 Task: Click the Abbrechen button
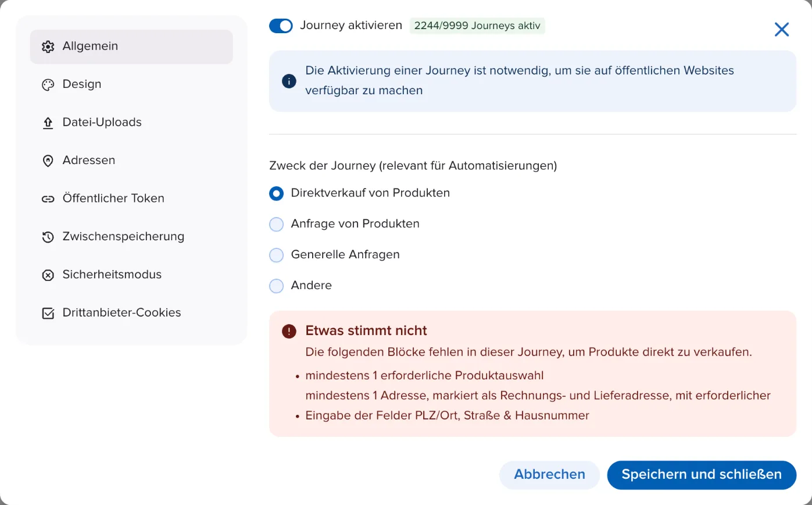point(549,475)
